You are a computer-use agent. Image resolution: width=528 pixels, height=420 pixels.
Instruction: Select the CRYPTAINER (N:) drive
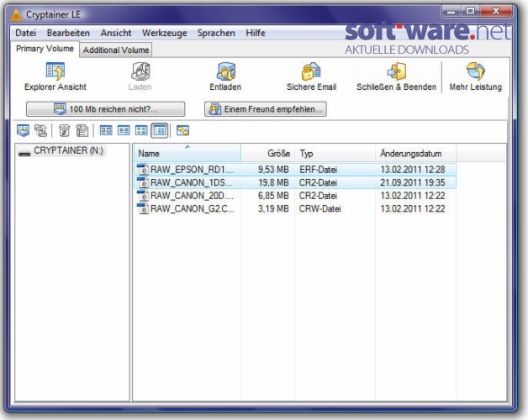(x=61, y=150)
